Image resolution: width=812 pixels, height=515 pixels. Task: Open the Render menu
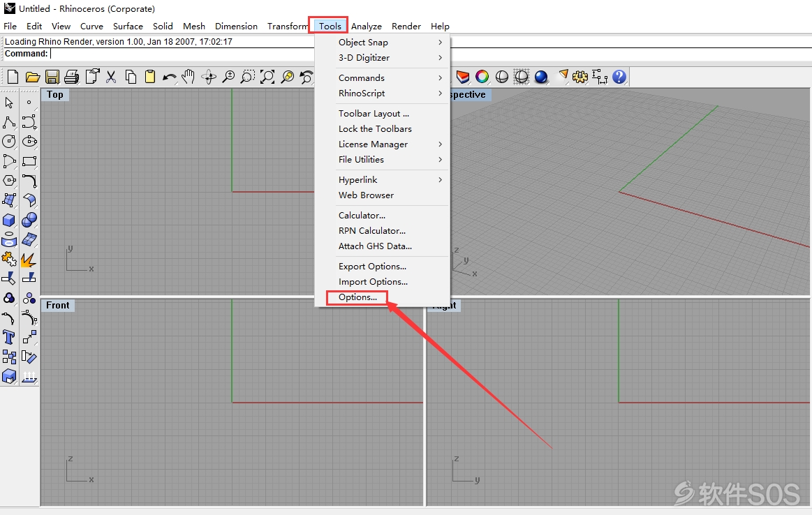coord(406,27)
